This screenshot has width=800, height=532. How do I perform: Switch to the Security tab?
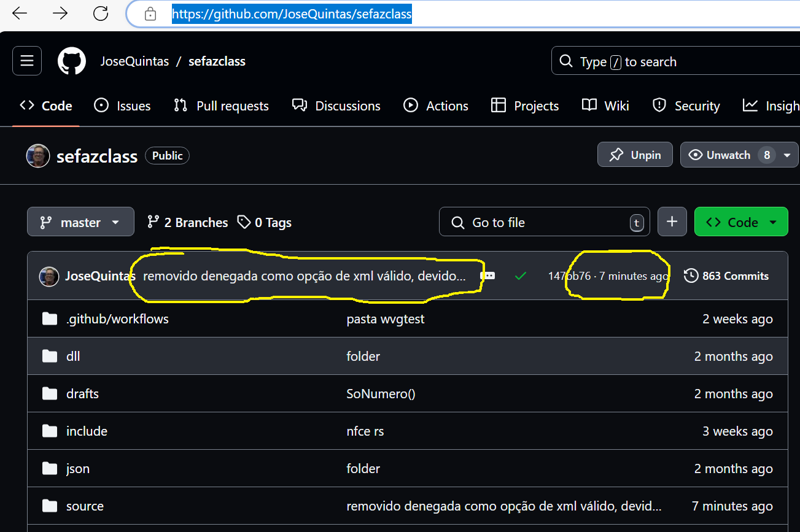pos(686,106)
